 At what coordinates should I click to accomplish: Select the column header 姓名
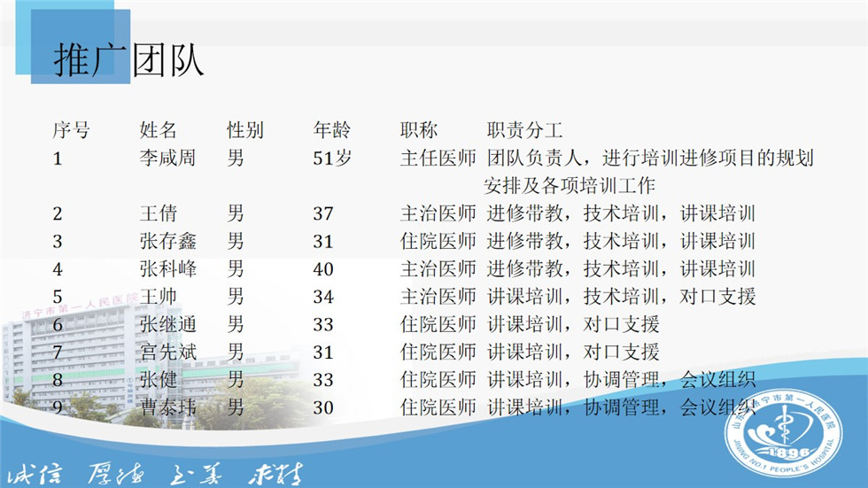(158, 130)
